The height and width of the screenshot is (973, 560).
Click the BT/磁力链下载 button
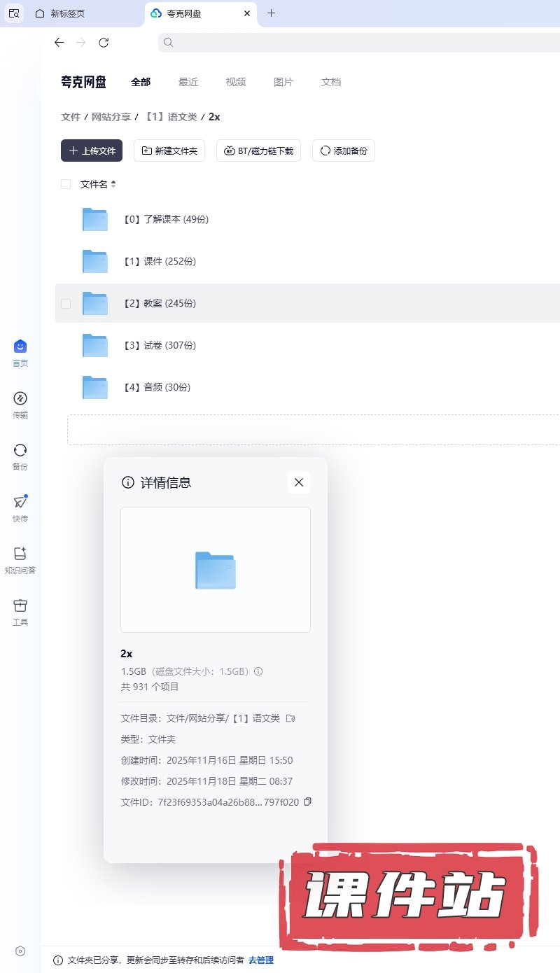tap(258, 150)
